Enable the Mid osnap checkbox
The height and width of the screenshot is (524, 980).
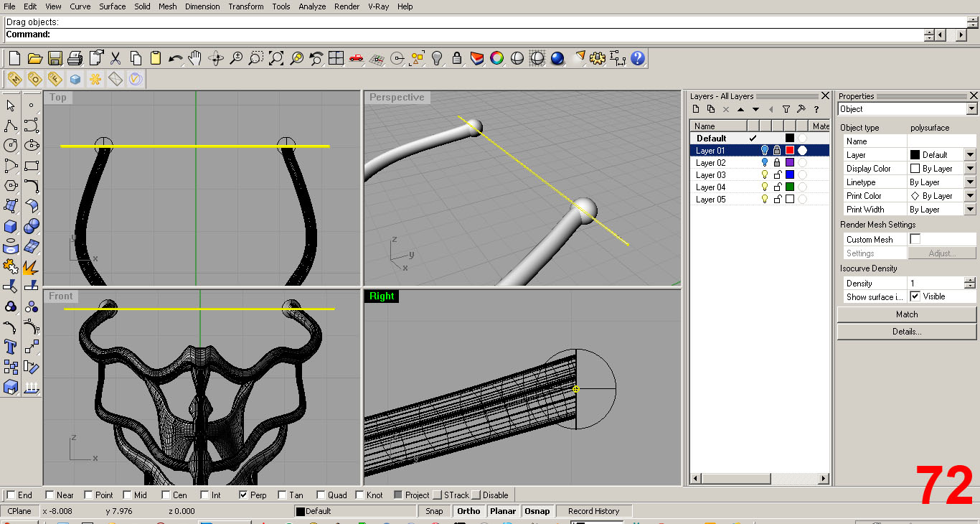(x=128, y=495)
